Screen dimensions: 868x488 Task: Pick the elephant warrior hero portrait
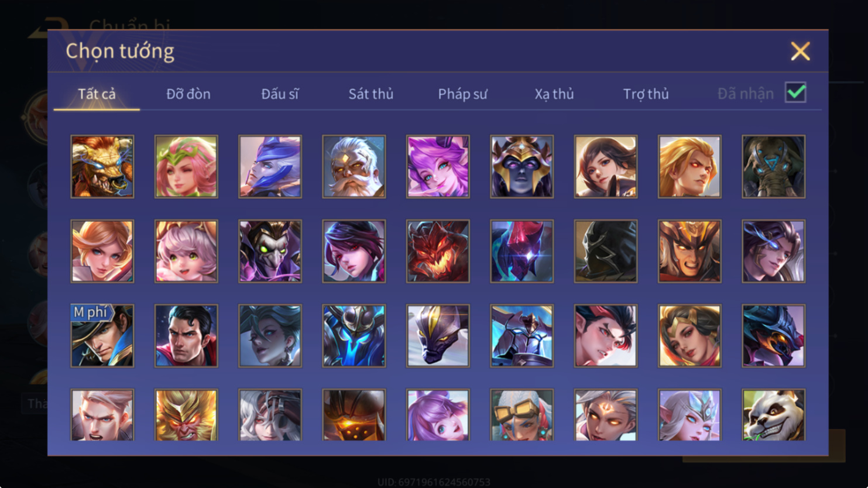click(x=773, y=167)
